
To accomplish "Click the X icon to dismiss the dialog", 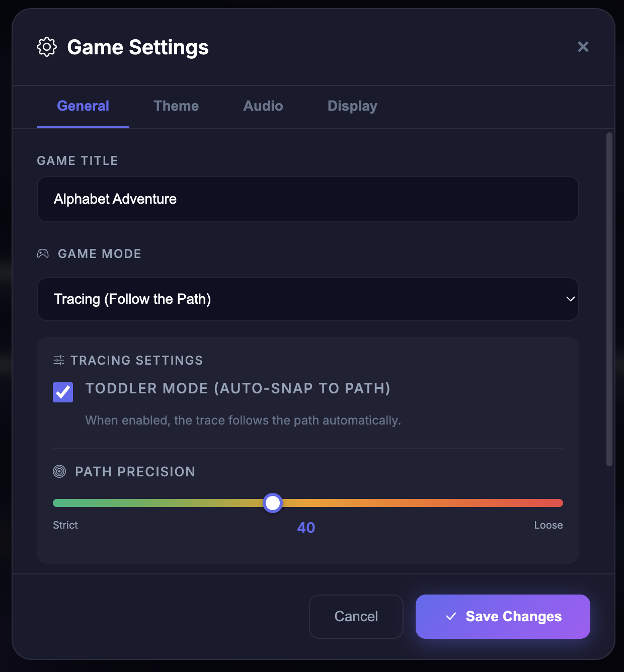I will (x=583, y=47).
